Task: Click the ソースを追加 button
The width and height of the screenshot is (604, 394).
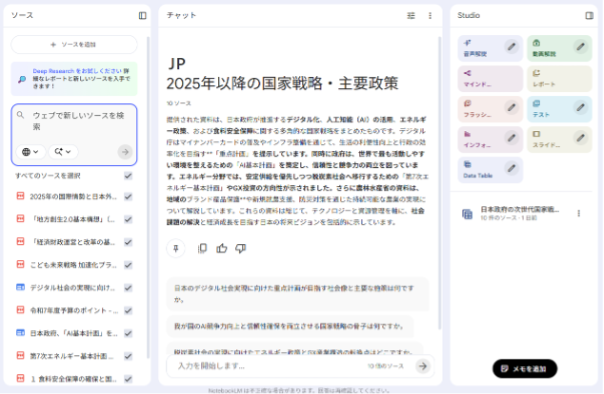Action: (74, 45)
